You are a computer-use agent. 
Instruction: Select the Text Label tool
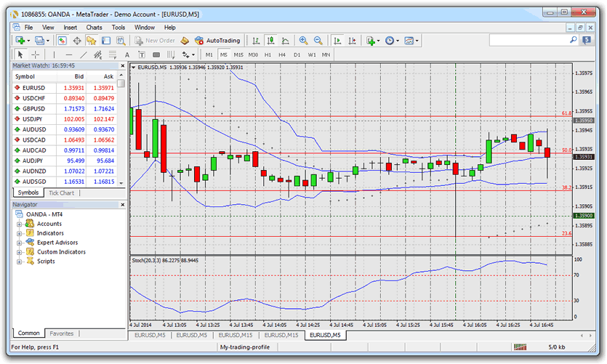point(142,55)
